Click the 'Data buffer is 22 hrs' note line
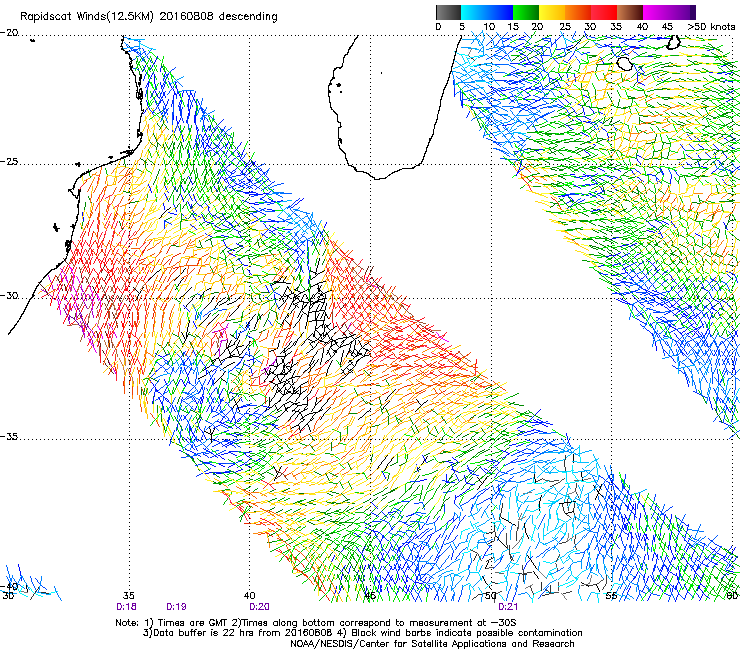 (237, 633)
